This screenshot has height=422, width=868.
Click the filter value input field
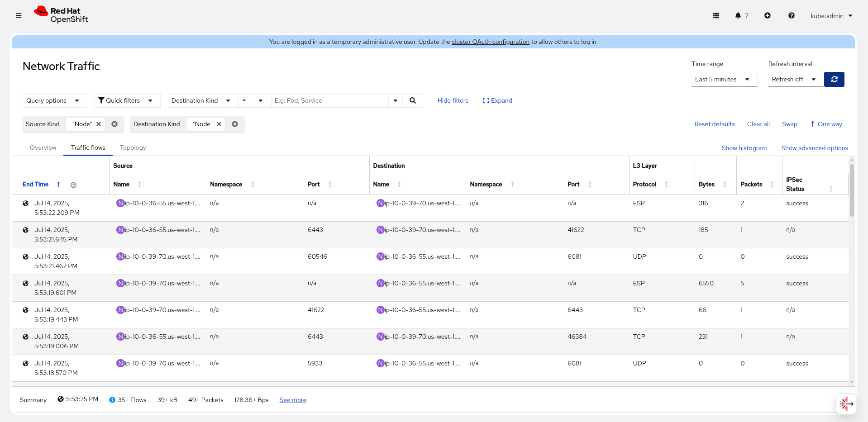[x=329, y=100]
